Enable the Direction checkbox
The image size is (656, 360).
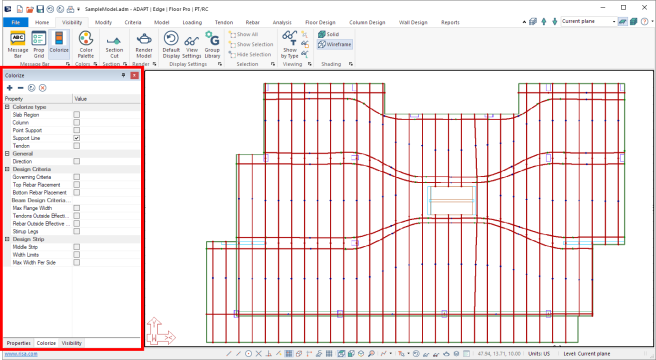(77, 161)
